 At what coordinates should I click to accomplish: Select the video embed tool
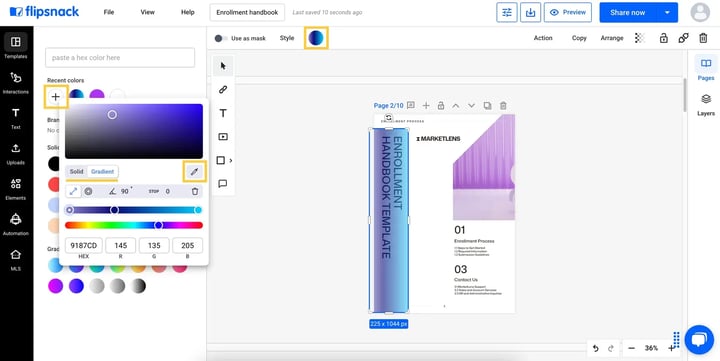pos(223,136)
